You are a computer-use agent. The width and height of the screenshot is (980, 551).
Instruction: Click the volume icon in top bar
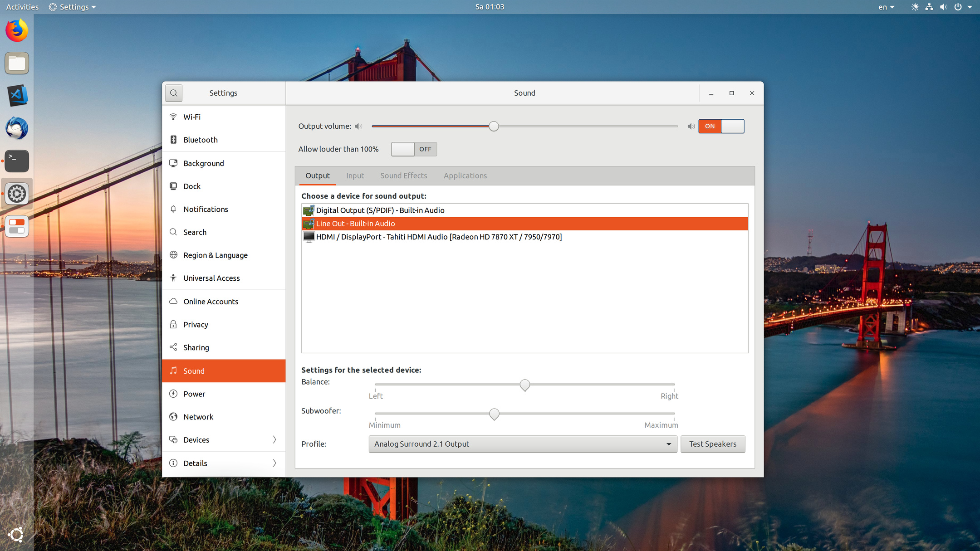tap(944, 7)
